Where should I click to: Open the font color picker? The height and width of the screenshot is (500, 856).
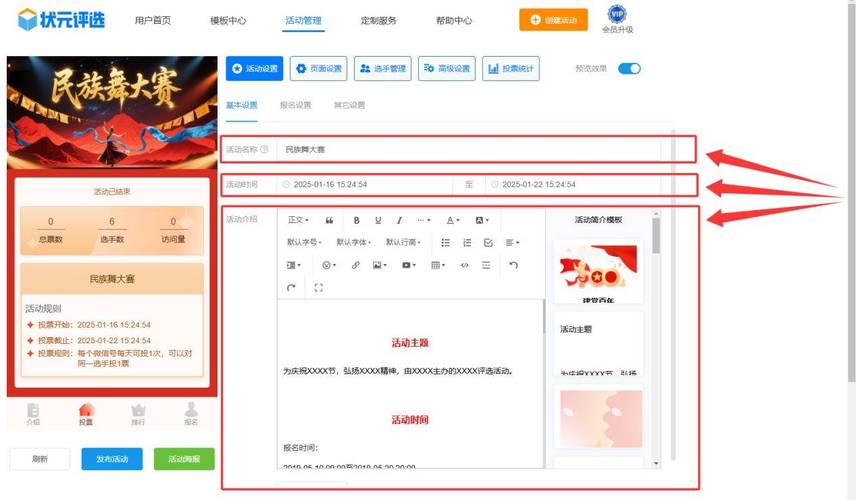[452, 220]
